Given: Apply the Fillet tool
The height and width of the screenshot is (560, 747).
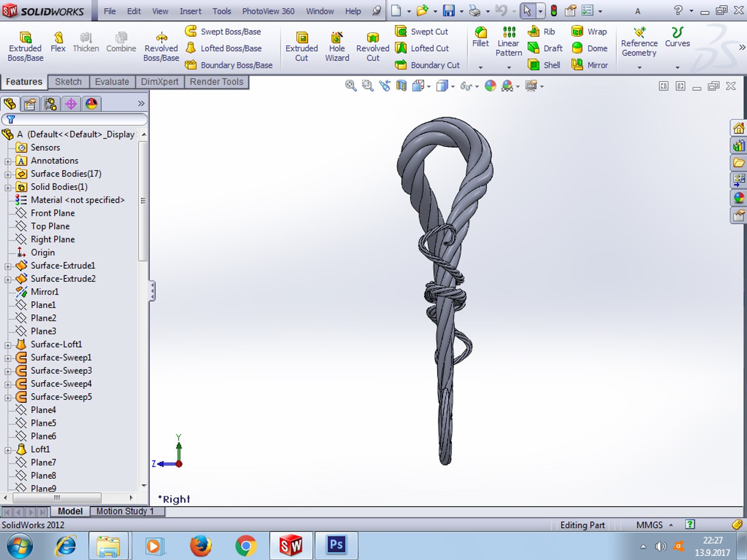Looking at the screenshot, I should tap(480, 37).
